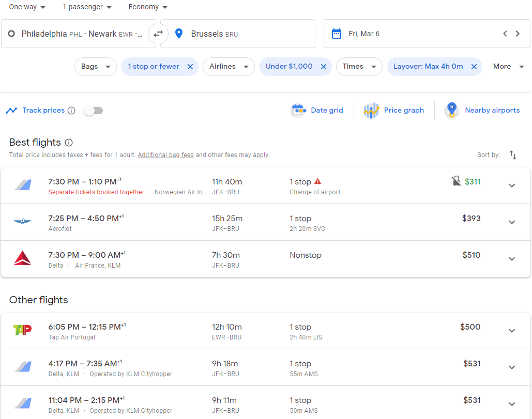532x419 pixels.
Task: Click the 2h 20m SVO layover text
Action: tap(308, 229)
